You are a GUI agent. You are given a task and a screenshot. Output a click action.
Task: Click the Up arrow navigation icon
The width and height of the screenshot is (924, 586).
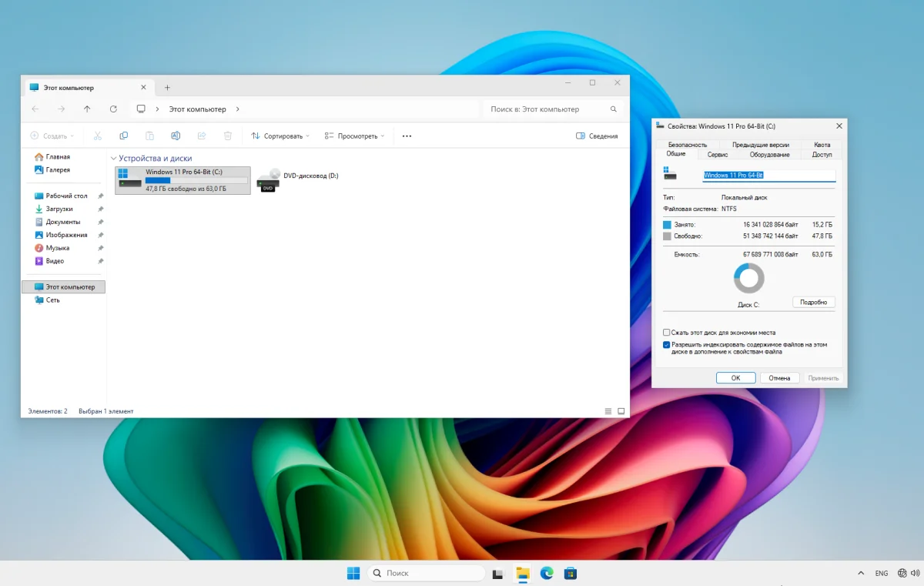[x=87, y=109]
